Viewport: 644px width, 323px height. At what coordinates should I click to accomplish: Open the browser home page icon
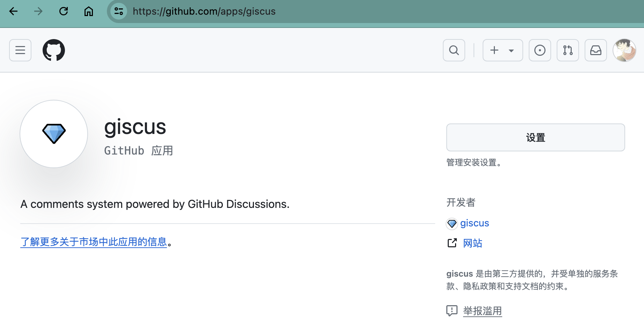[x=89, y=11]
